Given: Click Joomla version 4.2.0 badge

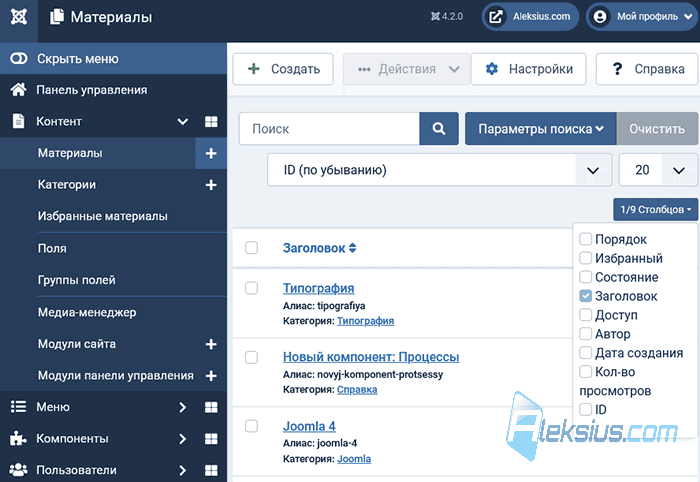Looking at the screenshot, I should (447, 17).
